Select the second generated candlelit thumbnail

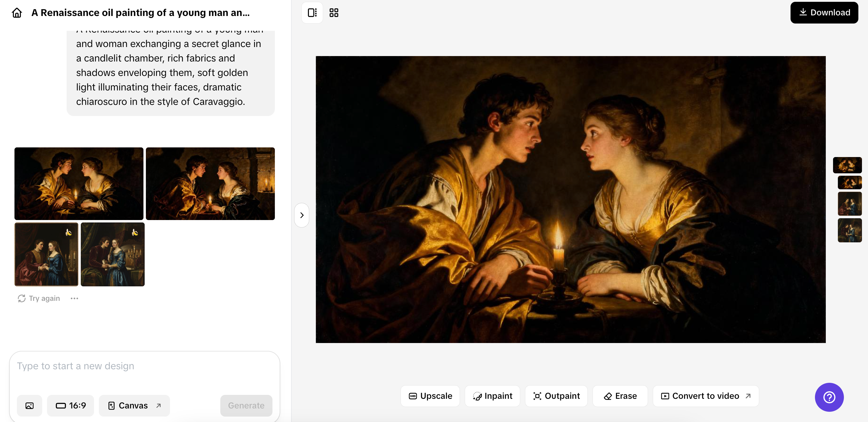click(210, 184)
